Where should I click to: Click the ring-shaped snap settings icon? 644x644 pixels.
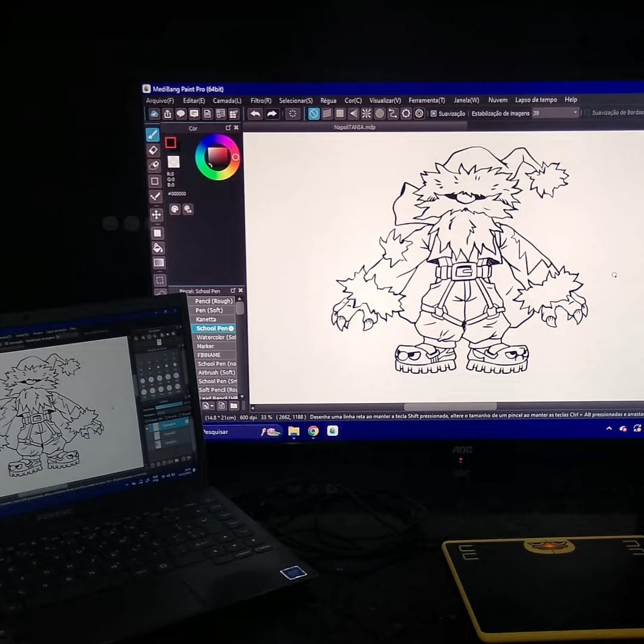406,114
